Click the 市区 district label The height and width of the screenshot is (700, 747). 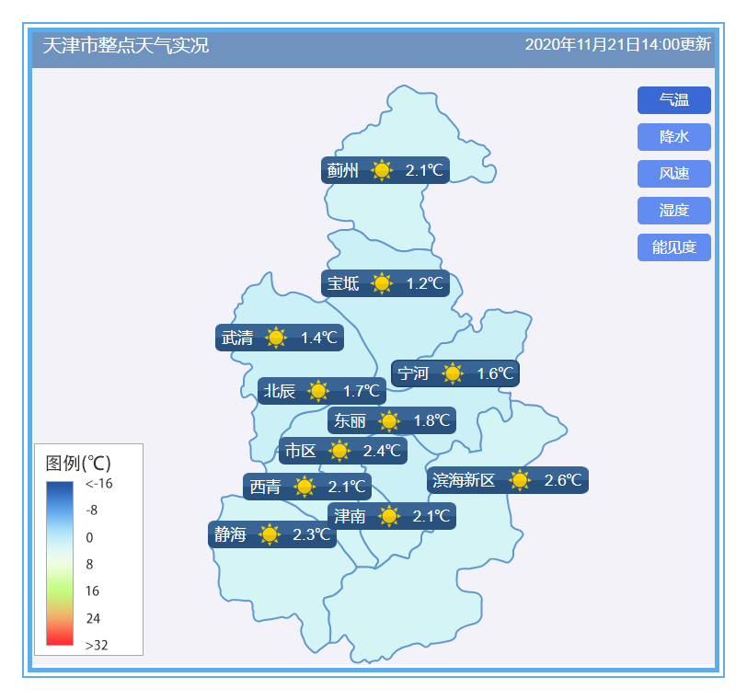click(300, 451)
